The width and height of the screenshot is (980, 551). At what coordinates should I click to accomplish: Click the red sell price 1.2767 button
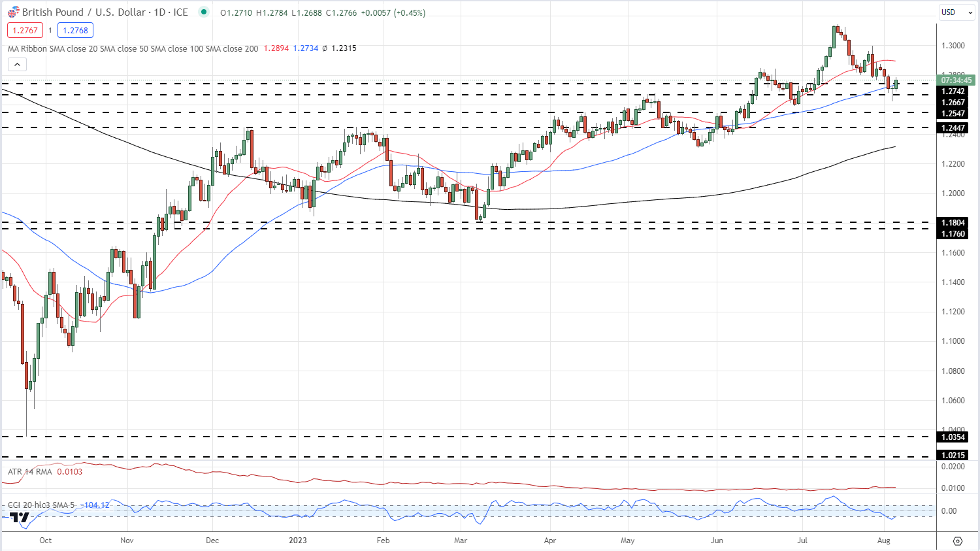click(25, 30)
